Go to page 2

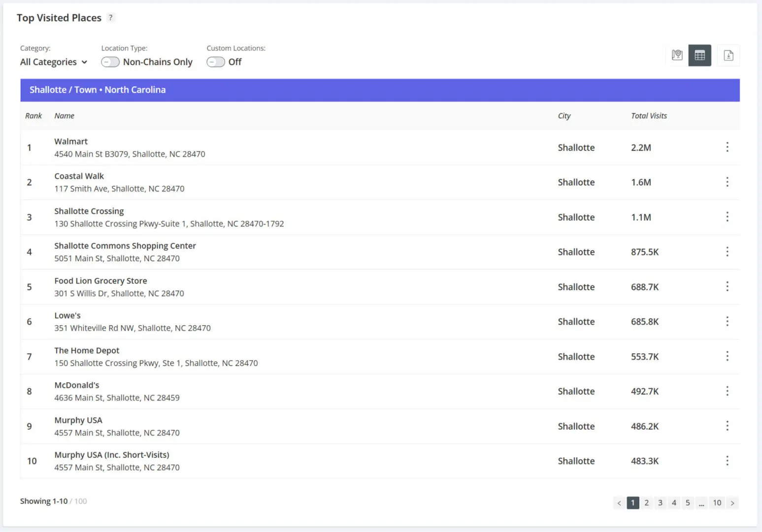click(647, 503)
